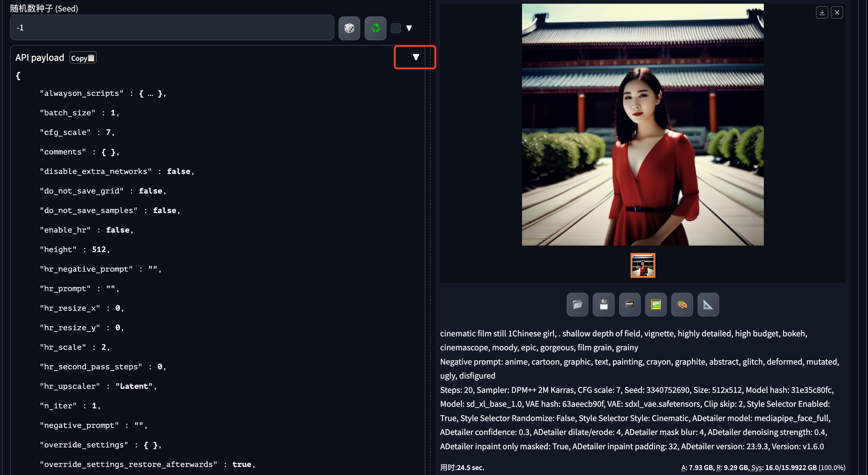Click the "hr_resize_y" : 0 line
This screenshot has height=475, width=868.
(x=82, y=328)
